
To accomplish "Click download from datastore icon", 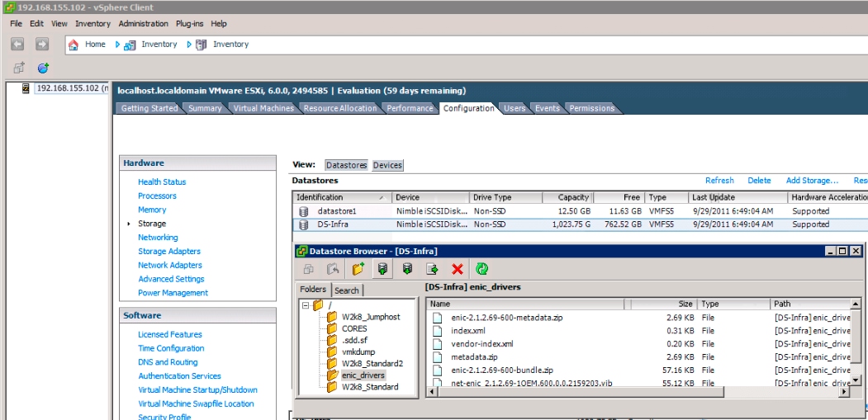I will point(407,269).
